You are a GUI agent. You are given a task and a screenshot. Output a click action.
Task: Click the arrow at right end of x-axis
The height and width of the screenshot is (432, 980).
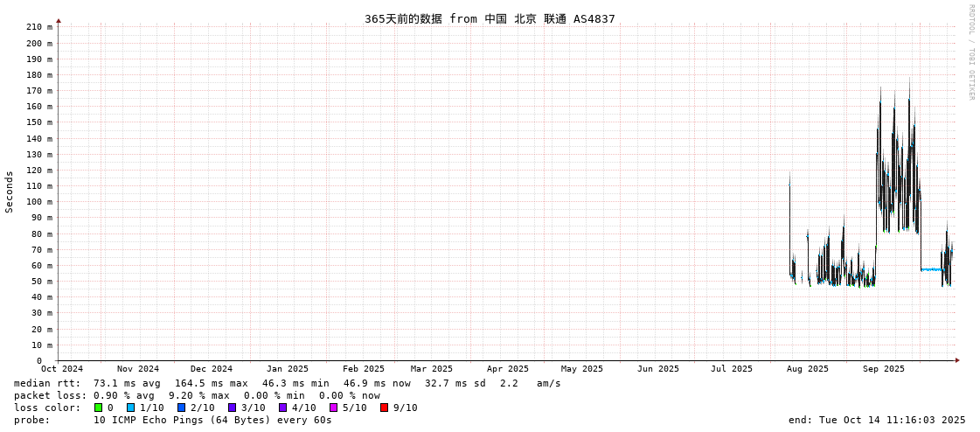957,360
